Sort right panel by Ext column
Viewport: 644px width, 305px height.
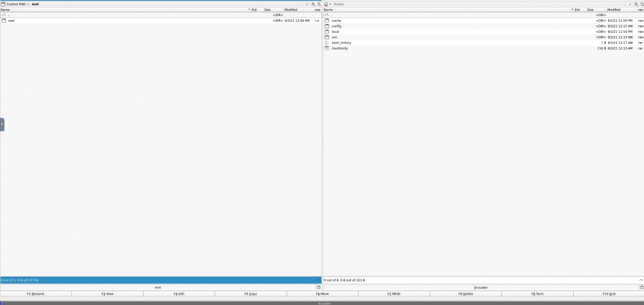[x=580, y=10]
